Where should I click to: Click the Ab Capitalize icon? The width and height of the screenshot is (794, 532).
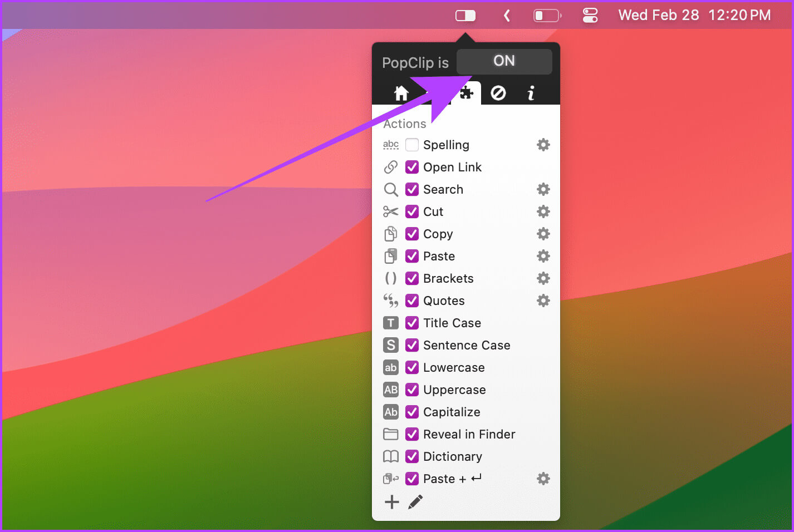(x=391, y=412)
